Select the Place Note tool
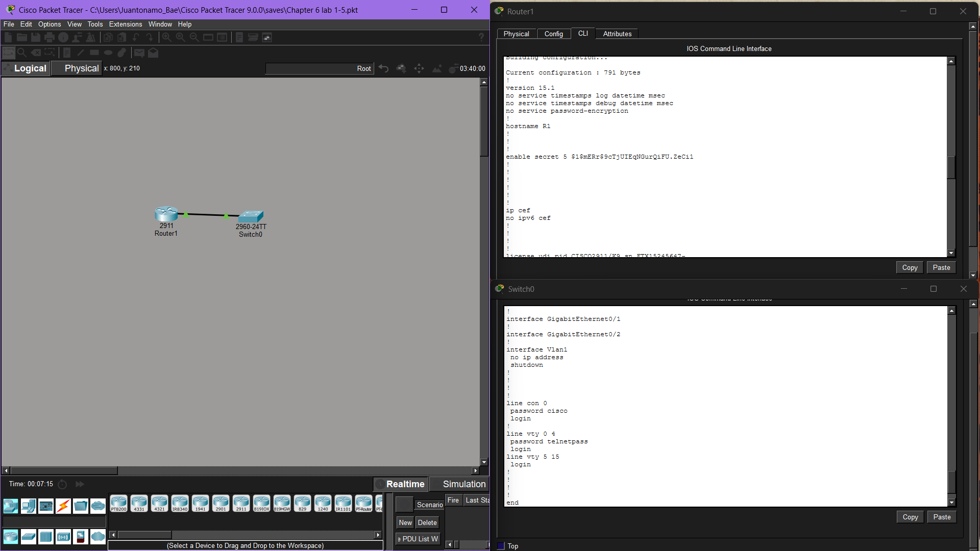This screenshot has width=980, height=551. [x=67, y=53]
